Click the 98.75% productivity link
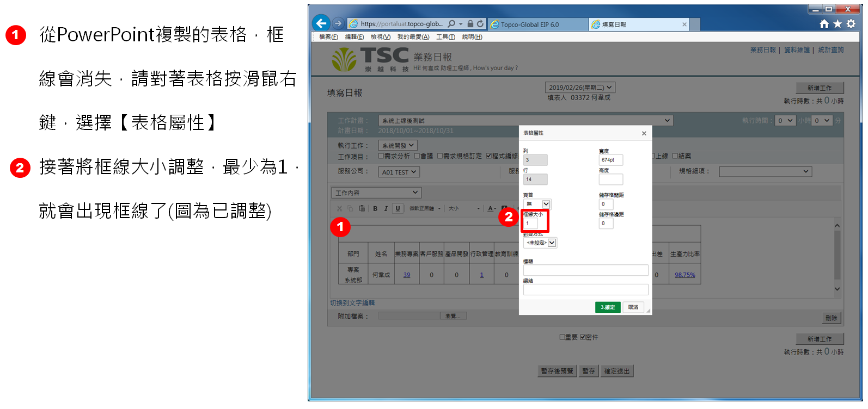Screen dimensions: 868x409 pos(684,275)
